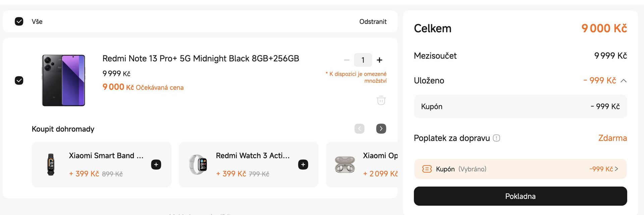The width and height of the screenshot is (644, 215).
Task: Select the quantity input field
Action: click(x=363, y=60)
